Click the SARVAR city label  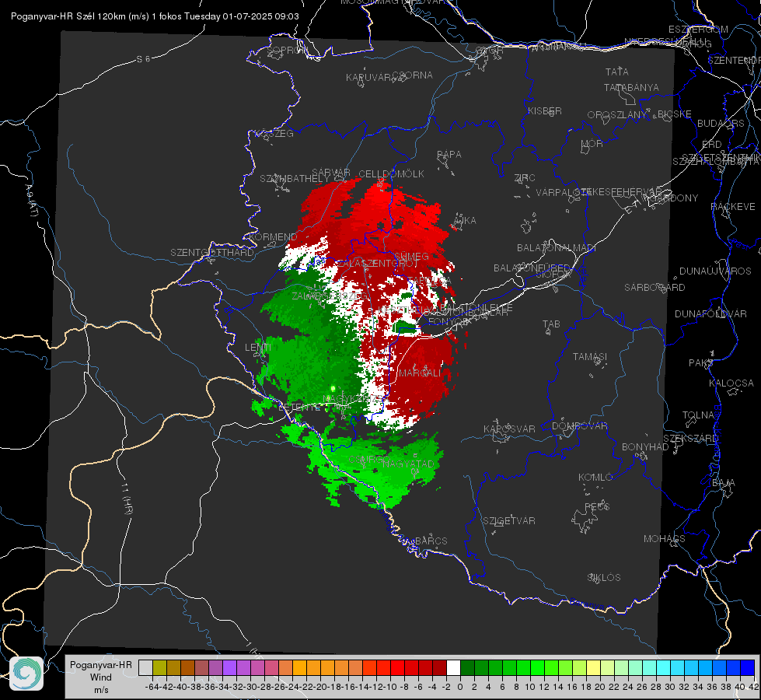(x=331, y=173)
